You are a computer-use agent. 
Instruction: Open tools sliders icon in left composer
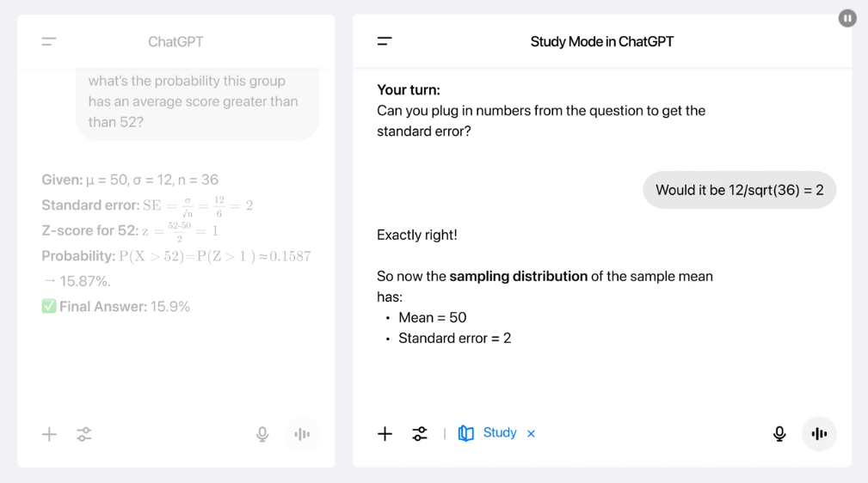[83, 434]
